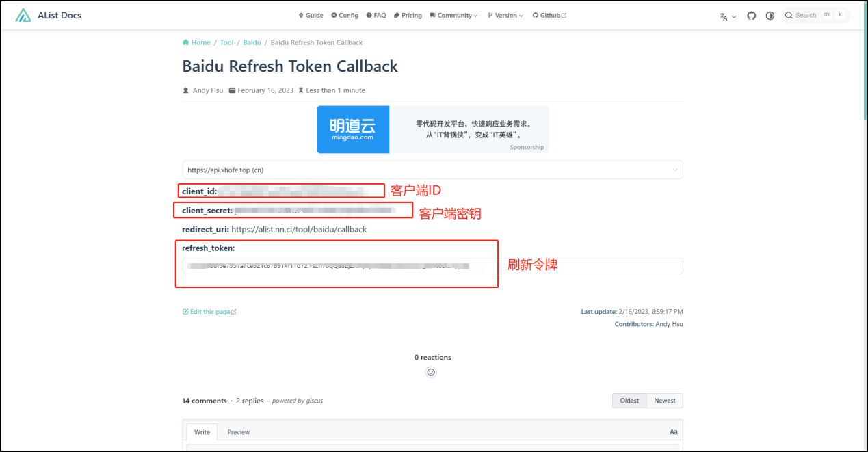Expand the Version dropdown menu

click(x=505, y=15)
